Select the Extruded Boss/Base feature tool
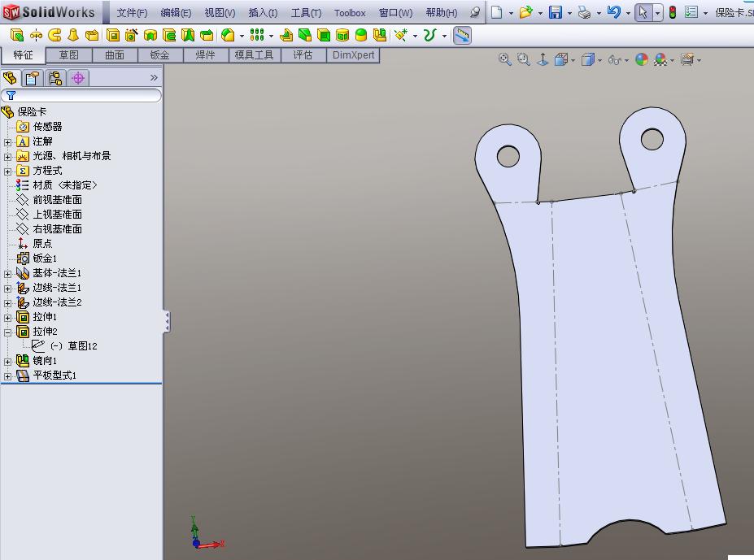This screenshot has height=560, width=754. point(17,35)
